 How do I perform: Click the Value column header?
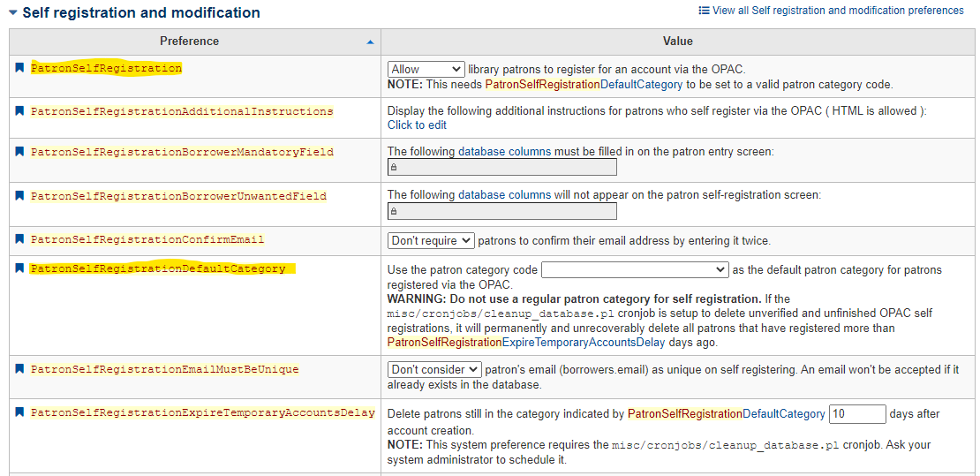pos(677,42)
